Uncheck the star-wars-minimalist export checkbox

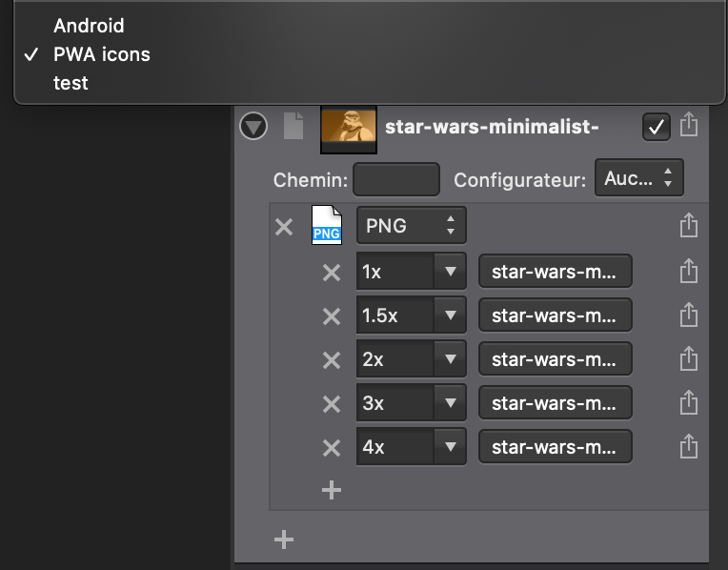coord(656,127)
